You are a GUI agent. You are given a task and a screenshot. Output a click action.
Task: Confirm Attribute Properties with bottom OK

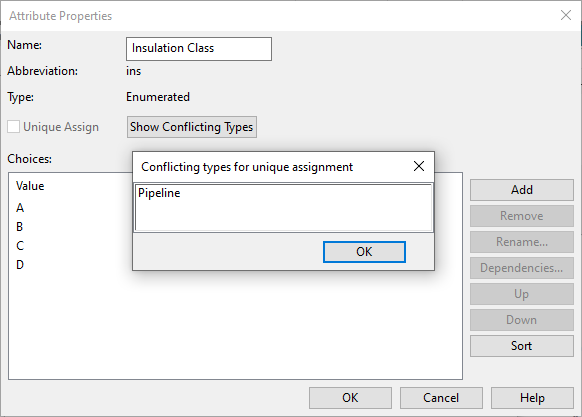350,398
